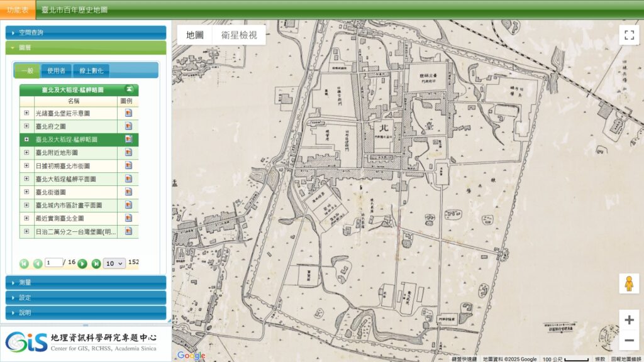Image resolution: width=644 pixels, height=362 pixels.
Task: Click the Google logo on map
Action: [x=191, y=356]
